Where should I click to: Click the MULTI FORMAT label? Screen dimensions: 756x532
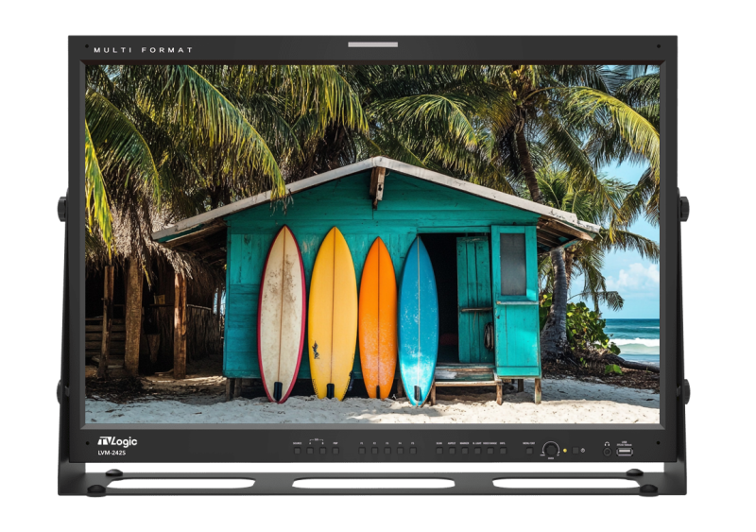coord(143,49)
